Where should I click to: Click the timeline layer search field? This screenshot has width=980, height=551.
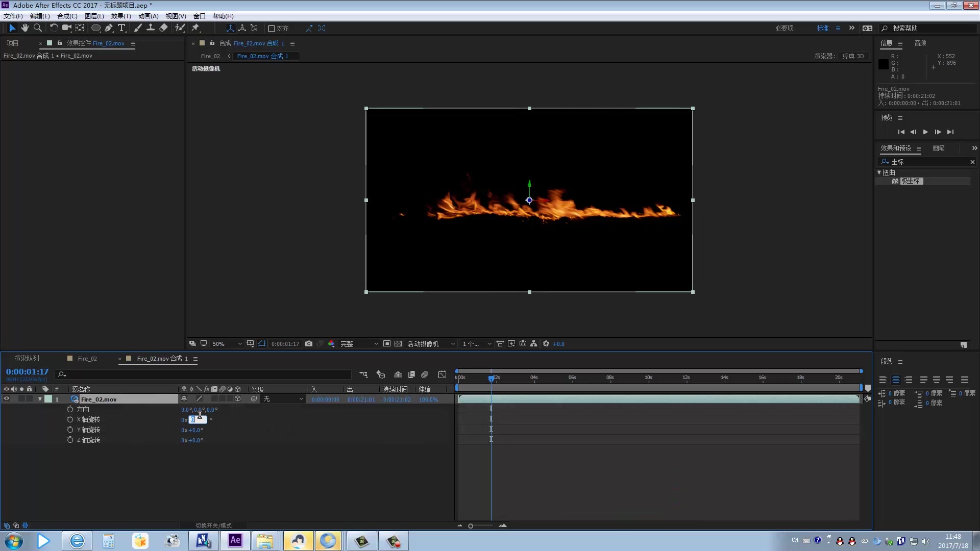(x=203, y=374)
